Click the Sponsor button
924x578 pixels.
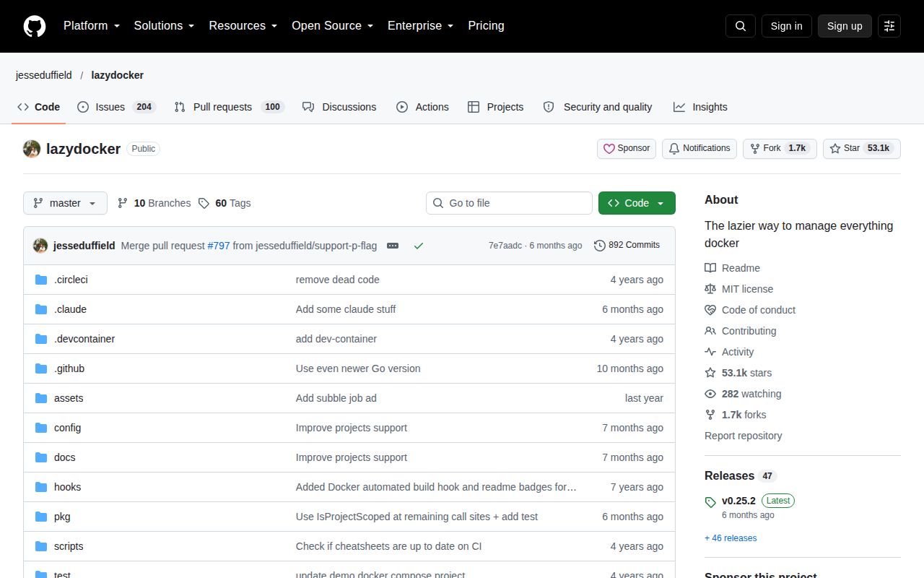627,149
